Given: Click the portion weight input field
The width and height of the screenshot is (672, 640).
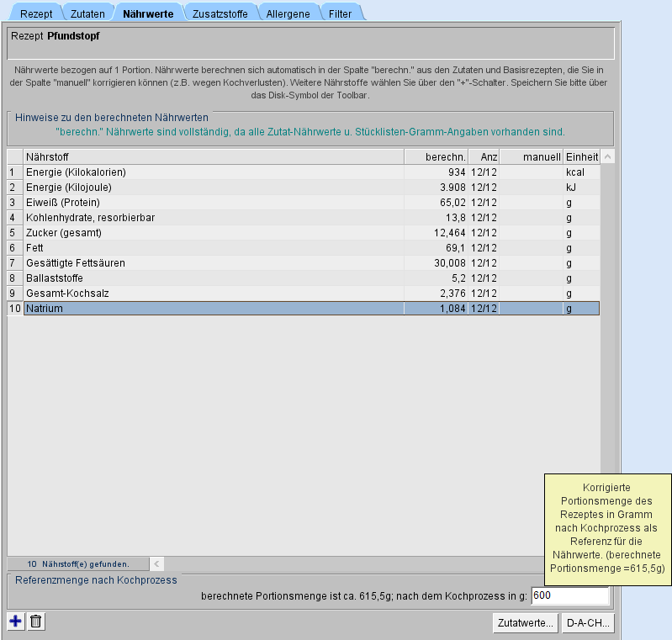Looking at the screenshot, I should coord(569,595).
